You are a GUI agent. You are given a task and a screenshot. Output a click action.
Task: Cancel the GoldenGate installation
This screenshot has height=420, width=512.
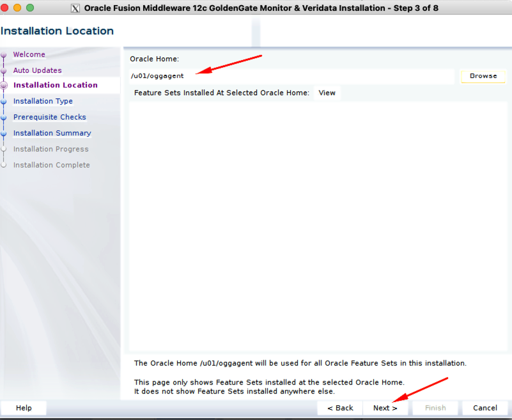click(485, 408)
